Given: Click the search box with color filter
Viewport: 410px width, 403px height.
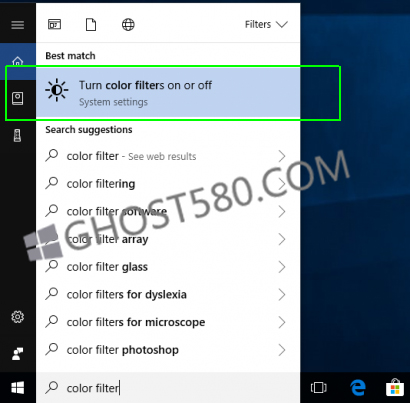Looking at the screenshot, I should pyautogui.click(x=168, y=388).
